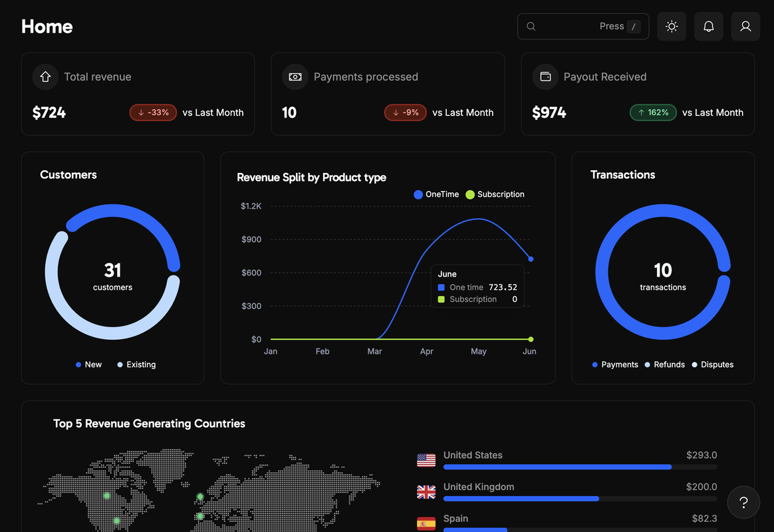Open the user profile icon

pyautogui.click(x=745, y=26)
